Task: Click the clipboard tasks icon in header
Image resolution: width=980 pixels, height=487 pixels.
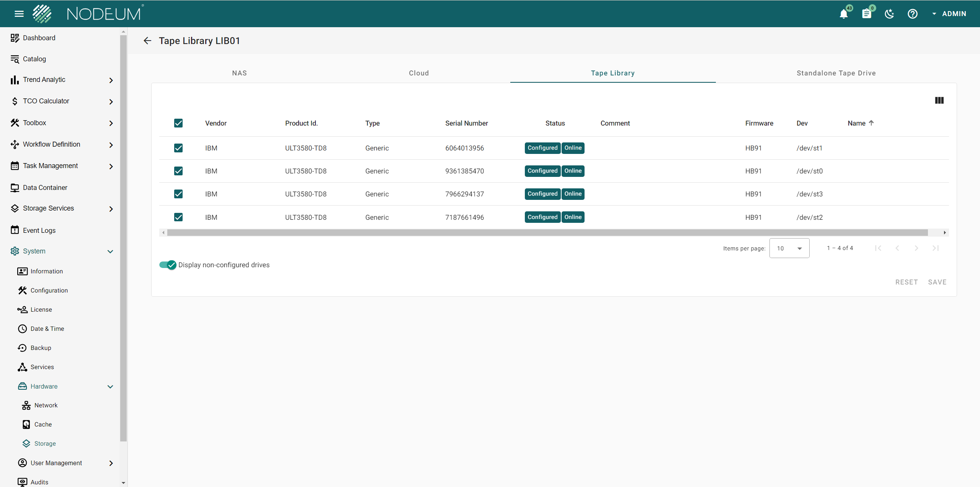Action: click(866, 14)
